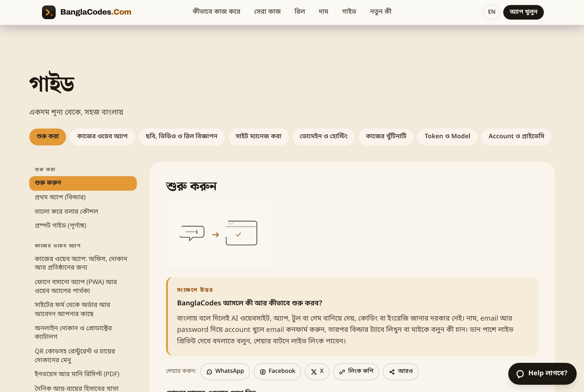
Task: Click the শেয়ার করুন: label
Action: [x=181, y=371]
